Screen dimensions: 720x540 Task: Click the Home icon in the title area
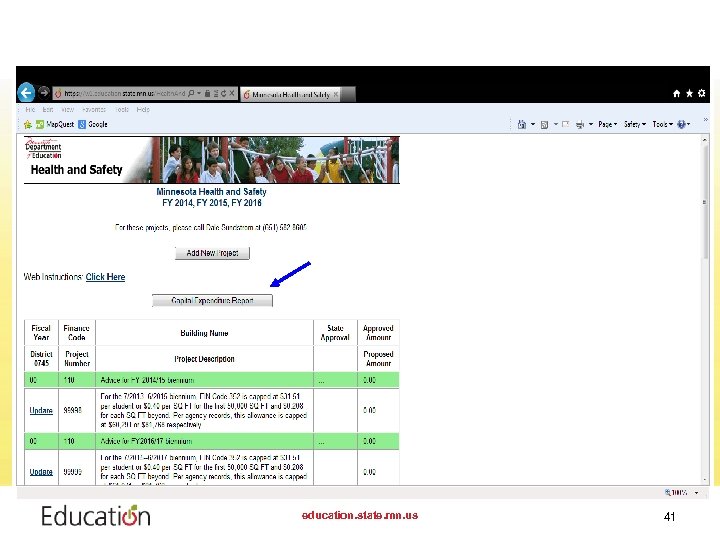pyautogui.click(x=676, y=94)
